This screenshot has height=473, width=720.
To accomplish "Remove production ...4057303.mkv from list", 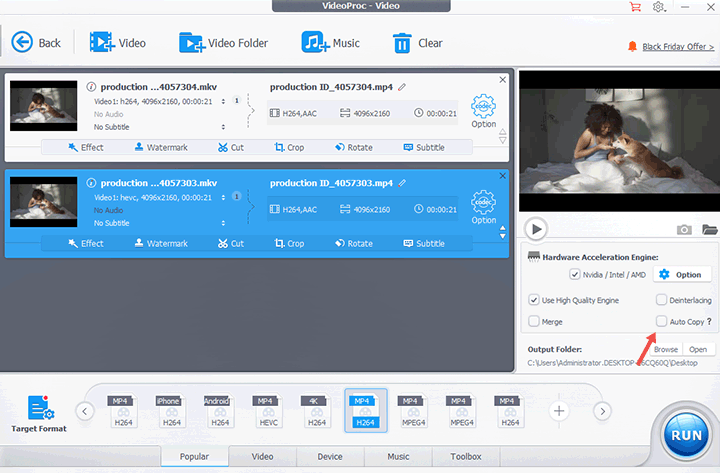I will point(503,175).
